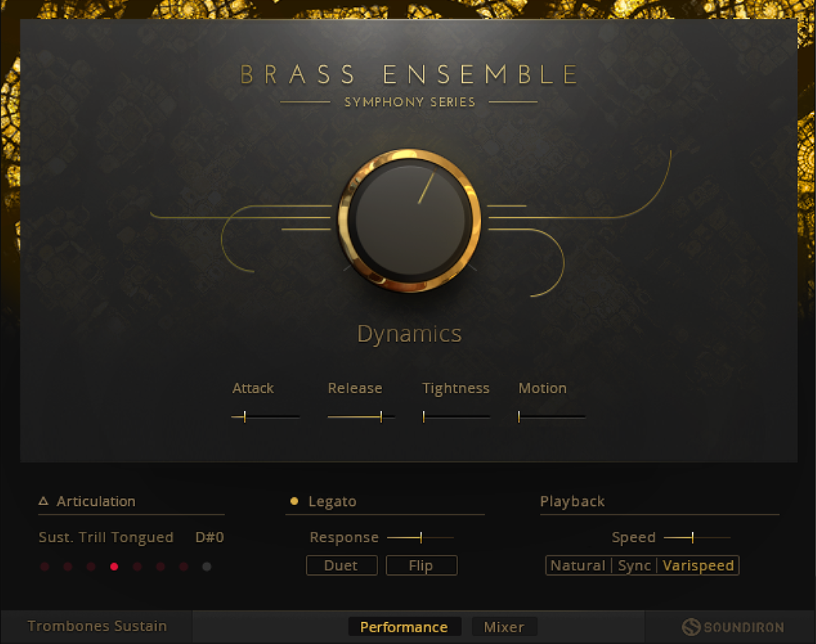816x644 pixels.
Task: Click the Trombones Sustain preset name
Action: 97,626
